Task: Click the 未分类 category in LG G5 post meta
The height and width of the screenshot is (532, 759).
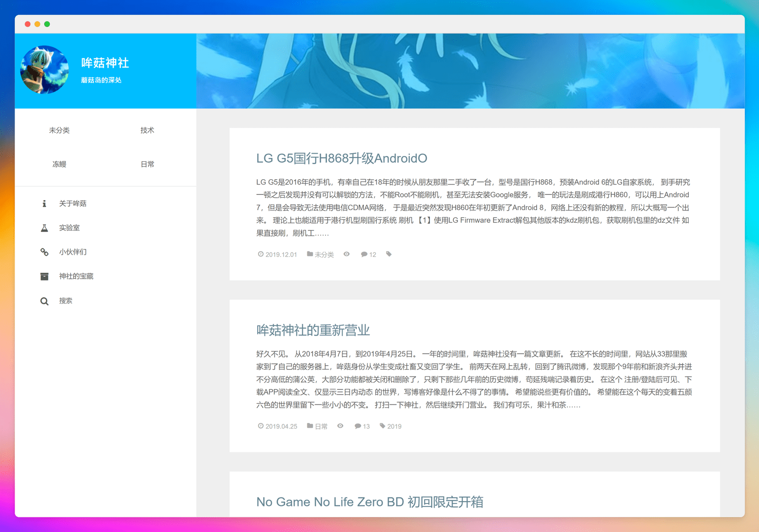Action: point(324,255)
